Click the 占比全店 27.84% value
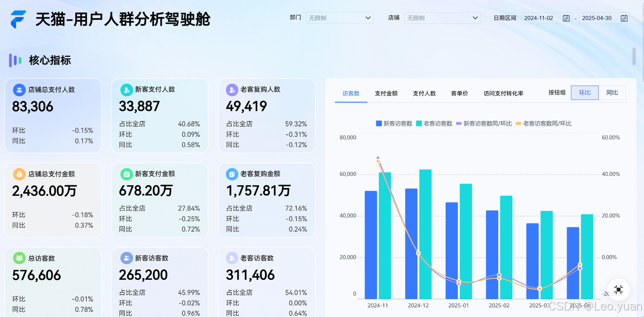This screenshot has width=644, height=317. pos(189,208)
